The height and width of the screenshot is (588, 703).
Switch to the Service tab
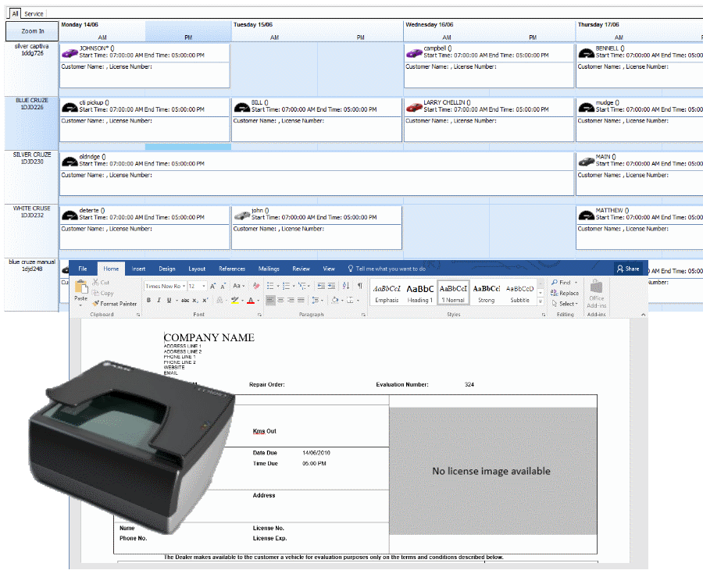click(x=34, y=14)
